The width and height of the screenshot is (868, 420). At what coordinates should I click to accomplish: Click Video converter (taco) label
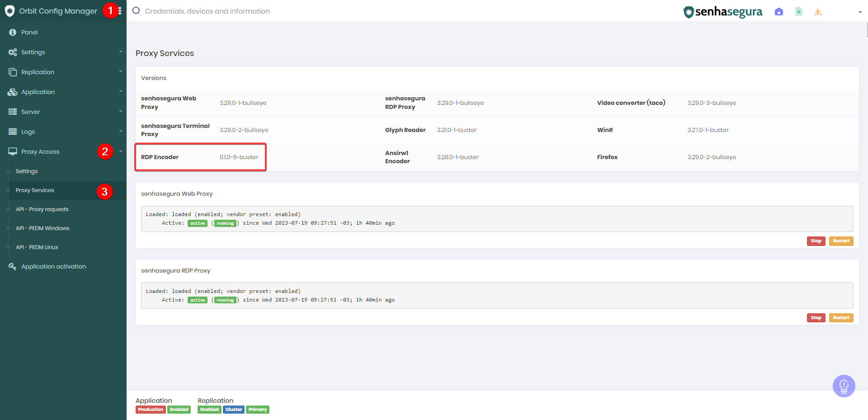pos(631,103)
